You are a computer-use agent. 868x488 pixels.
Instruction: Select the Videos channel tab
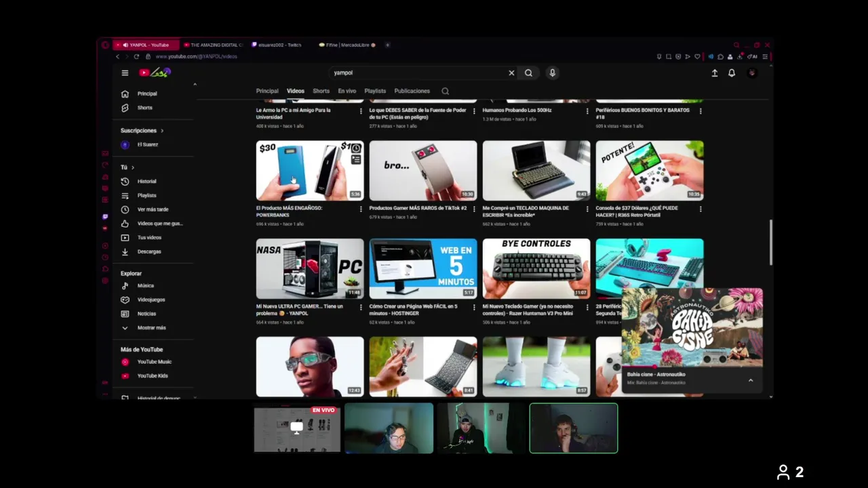coord(295,91)
